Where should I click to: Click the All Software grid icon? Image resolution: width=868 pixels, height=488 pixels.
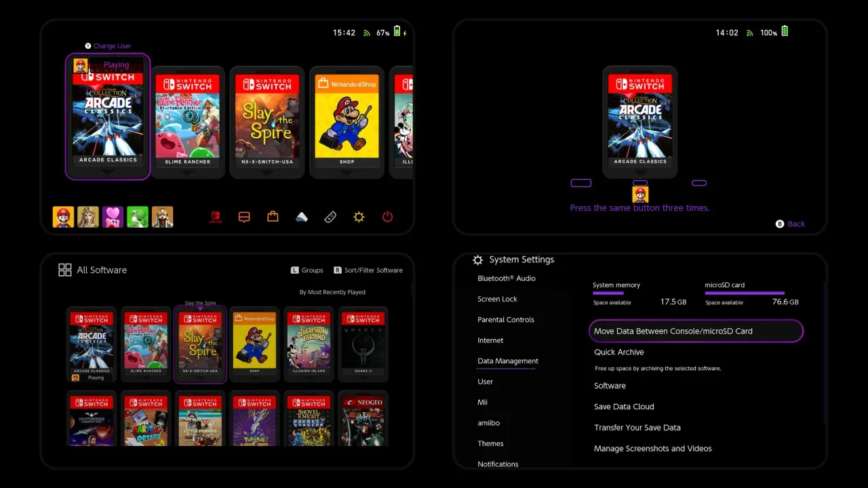coord(65,270)
